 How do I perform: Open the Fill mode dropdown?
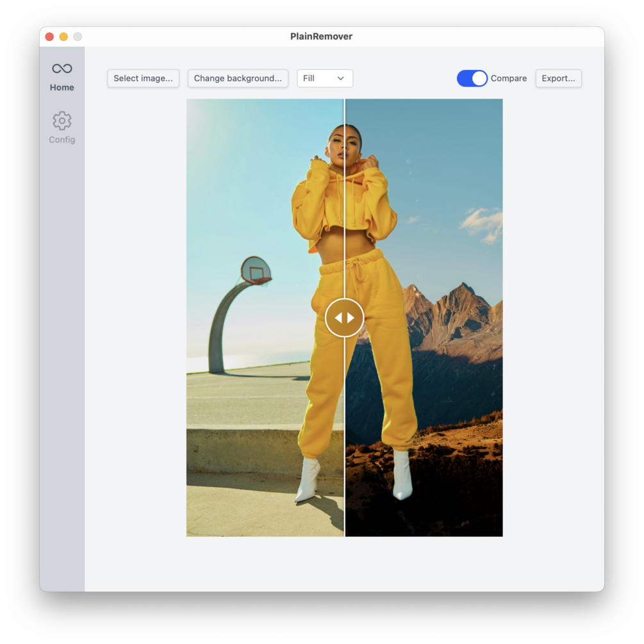(x=325, y=78)
